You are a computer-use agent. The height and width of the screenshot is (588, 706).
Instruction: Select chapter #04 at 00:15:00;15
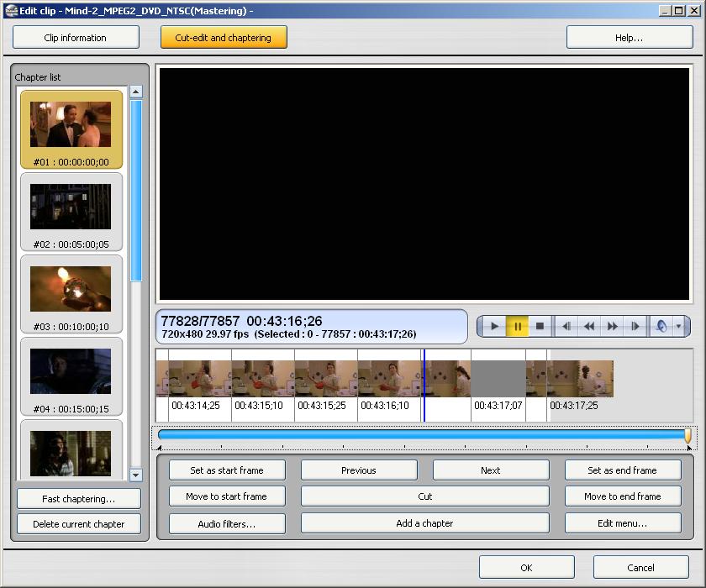71,377
